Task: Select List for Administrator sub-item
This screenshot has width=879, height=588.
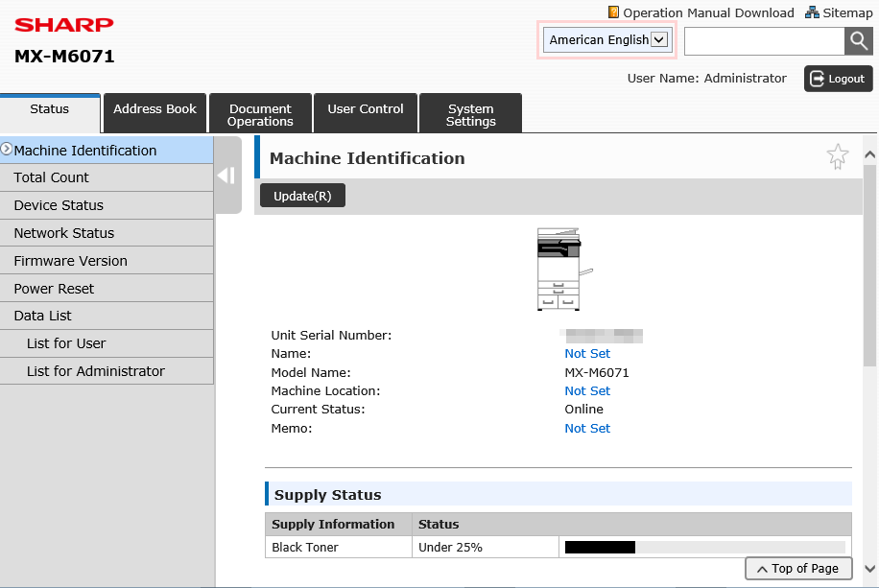Action: 107,371
